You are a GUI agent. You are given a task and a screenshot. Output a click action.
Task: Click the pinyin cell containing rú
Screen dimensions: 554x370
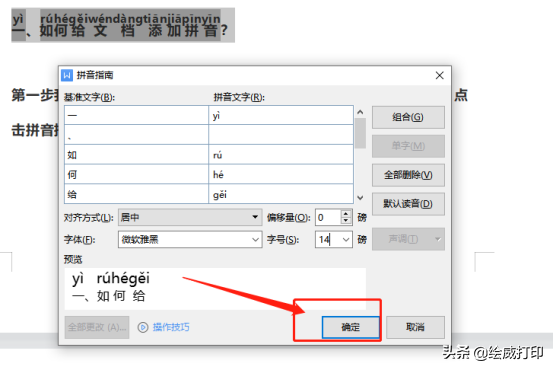[281, 154]
